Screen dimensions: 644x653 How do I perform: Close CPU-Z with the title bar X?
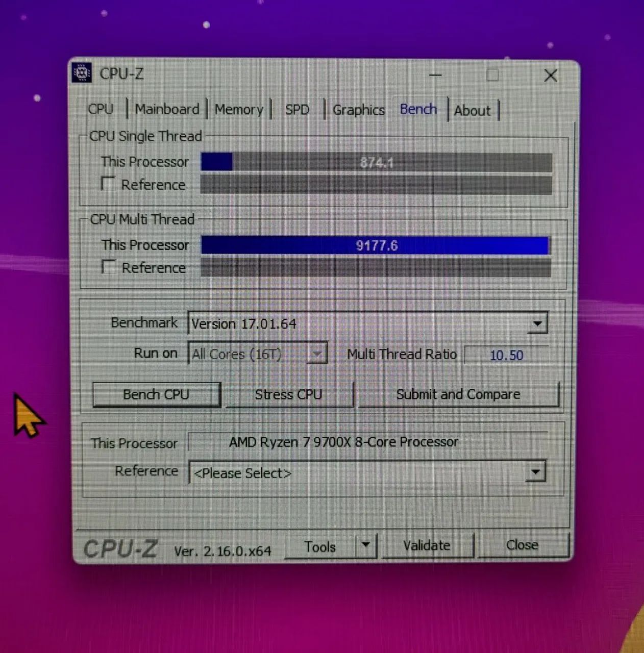click(x=551, y=76)
